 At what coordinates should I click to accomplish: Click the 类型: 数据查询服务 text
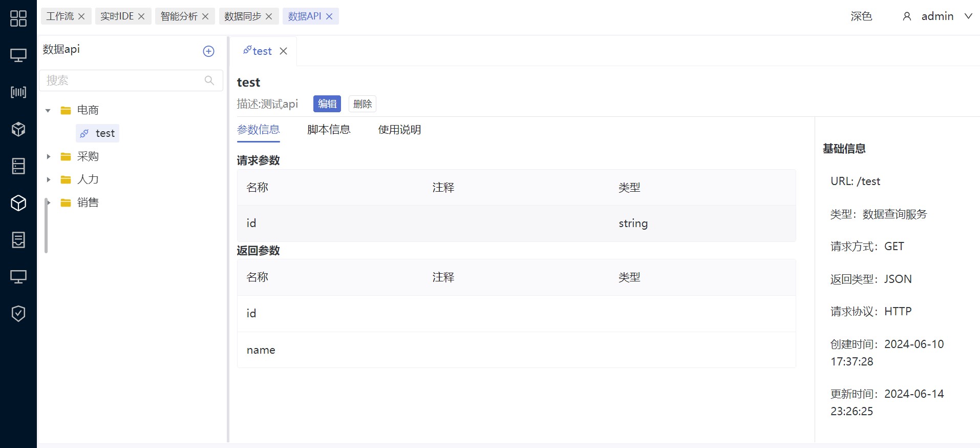(x=879, y=214)
